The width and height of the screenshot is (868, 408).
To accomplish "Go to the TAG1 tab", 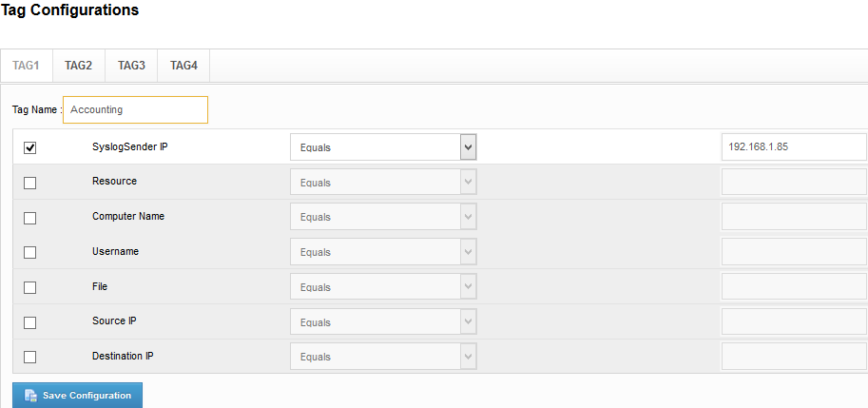I will coord(26,66).
